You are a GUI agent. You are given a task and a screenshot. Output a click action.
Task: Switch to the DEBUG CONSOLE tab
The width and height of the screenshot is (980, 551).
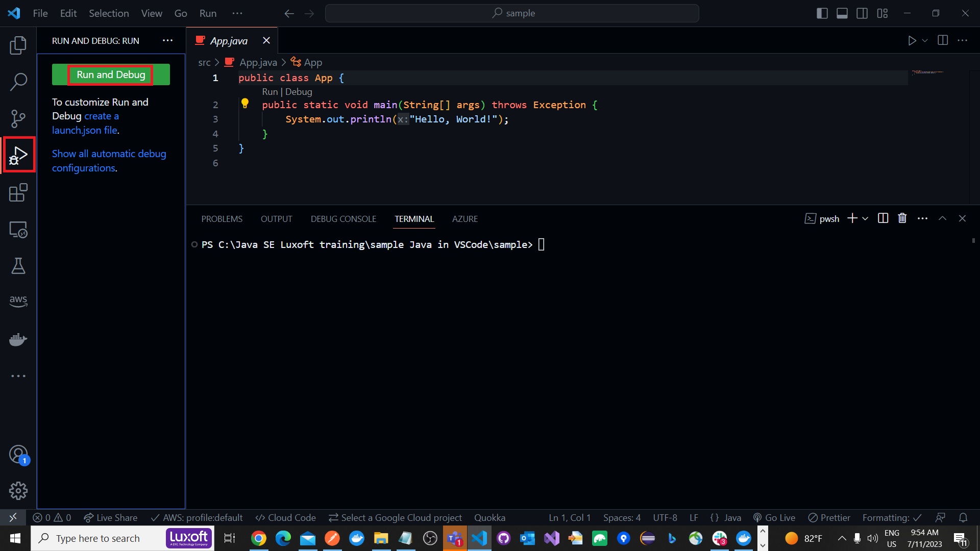344,219
